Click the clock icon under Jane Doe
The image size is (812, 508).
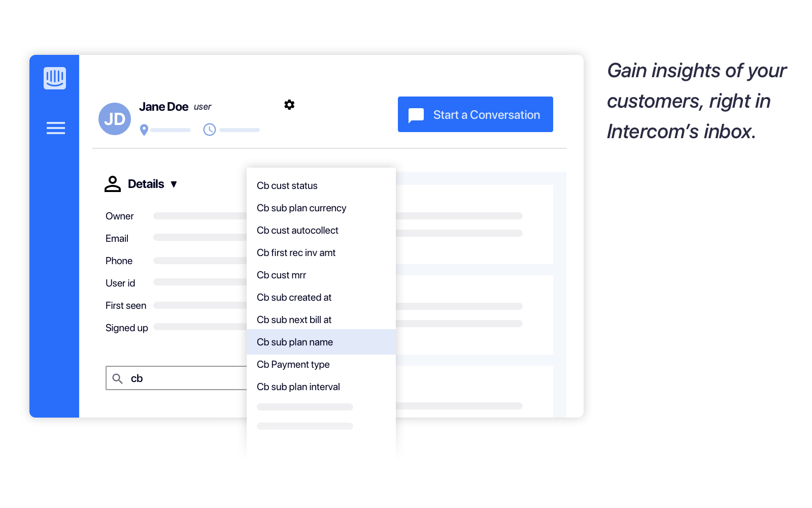pos(209,130)
